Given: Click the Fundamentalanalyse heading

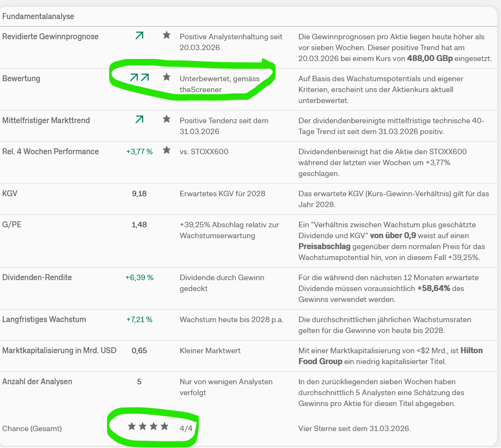Looking at the screenshot, I should 38,16.
